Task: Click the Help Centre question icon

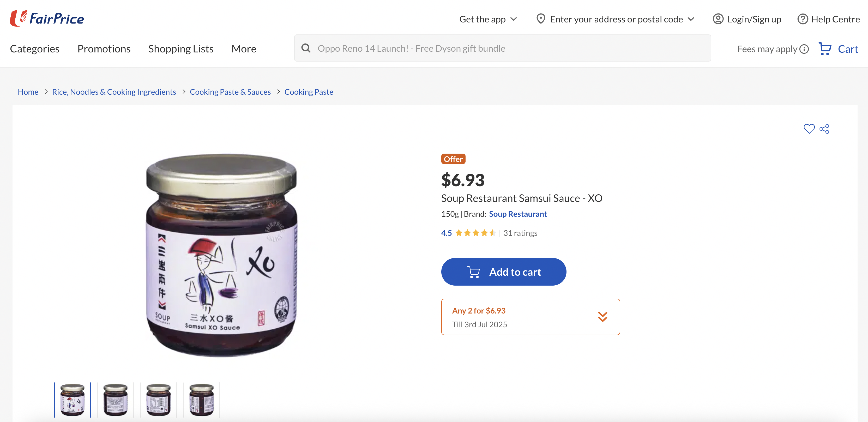Action: click(x=802, y=19)
